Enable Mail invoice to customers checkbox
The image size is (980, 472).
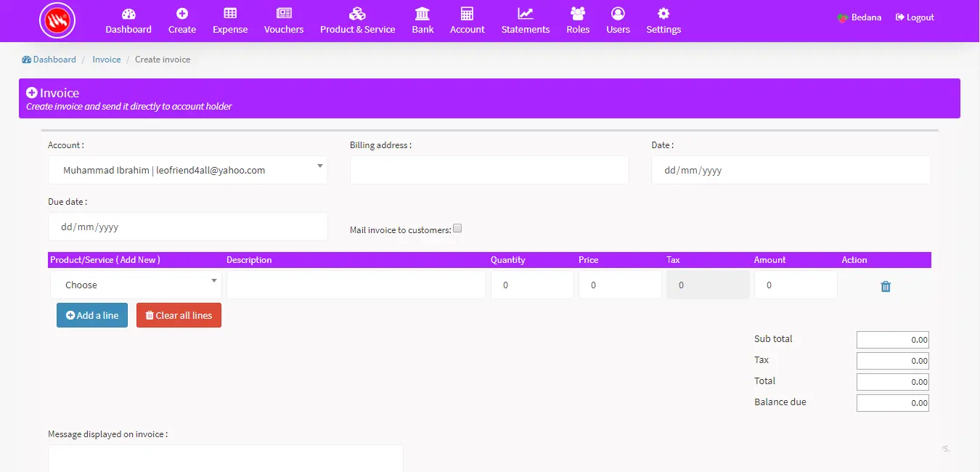coord(457,229)
